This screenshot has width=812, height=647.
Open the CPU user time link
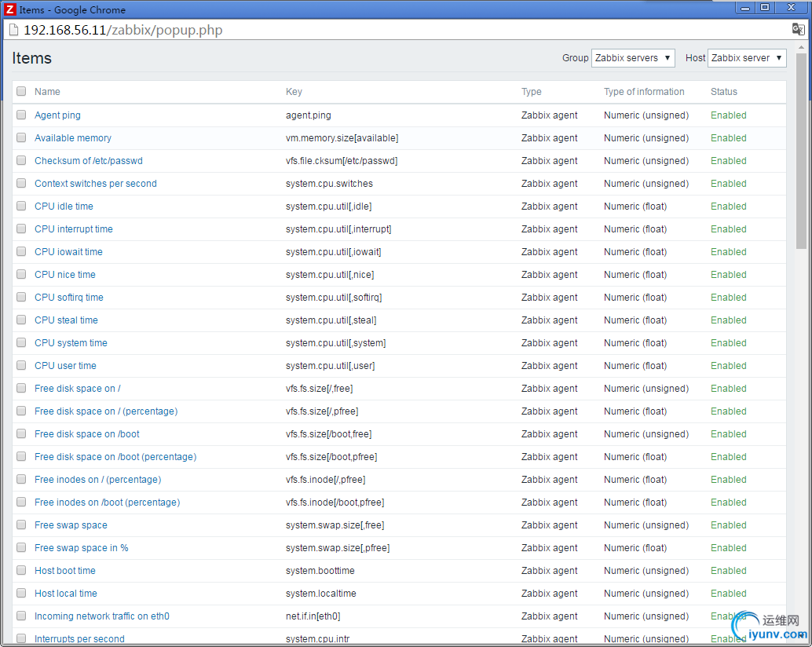[x=65, y=365]
